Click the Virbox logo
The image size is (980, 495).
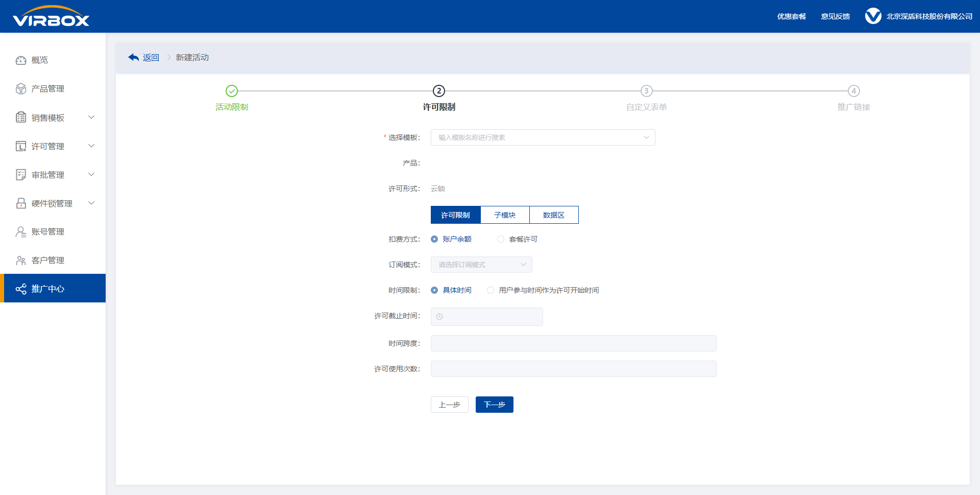[51, 16]
